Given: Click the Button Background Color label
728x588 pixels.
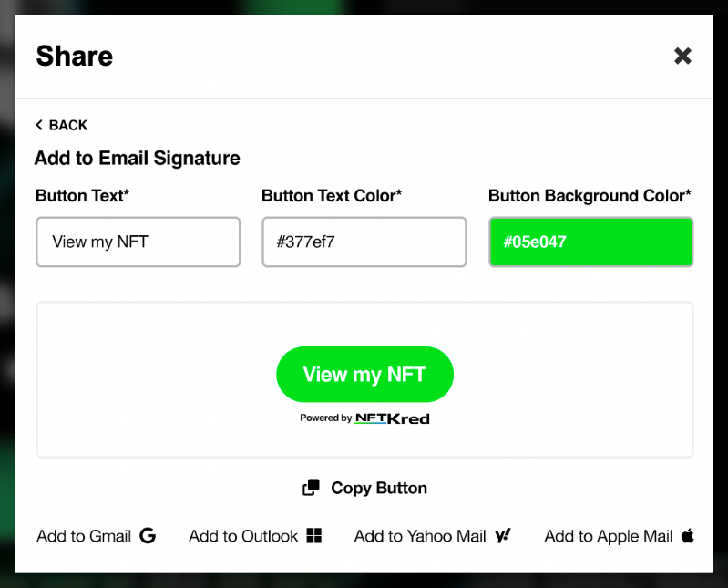Looking at the screenshot, I should point(590,196).
